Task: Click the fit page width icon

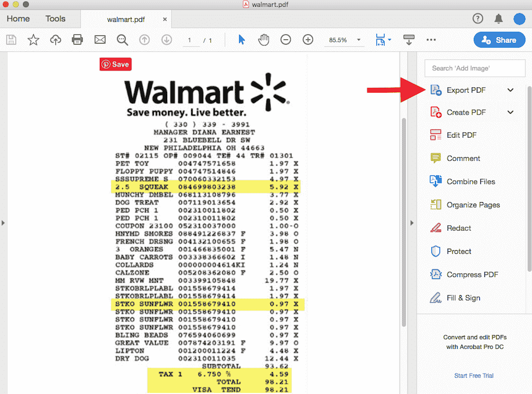Action: click(380, 40)
